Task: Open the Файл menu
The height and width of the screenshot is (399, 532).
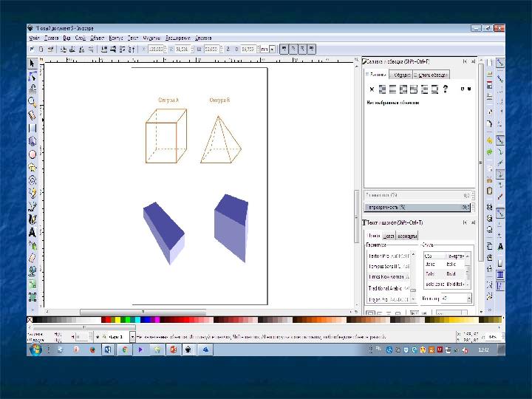Action: click(34, 38)
